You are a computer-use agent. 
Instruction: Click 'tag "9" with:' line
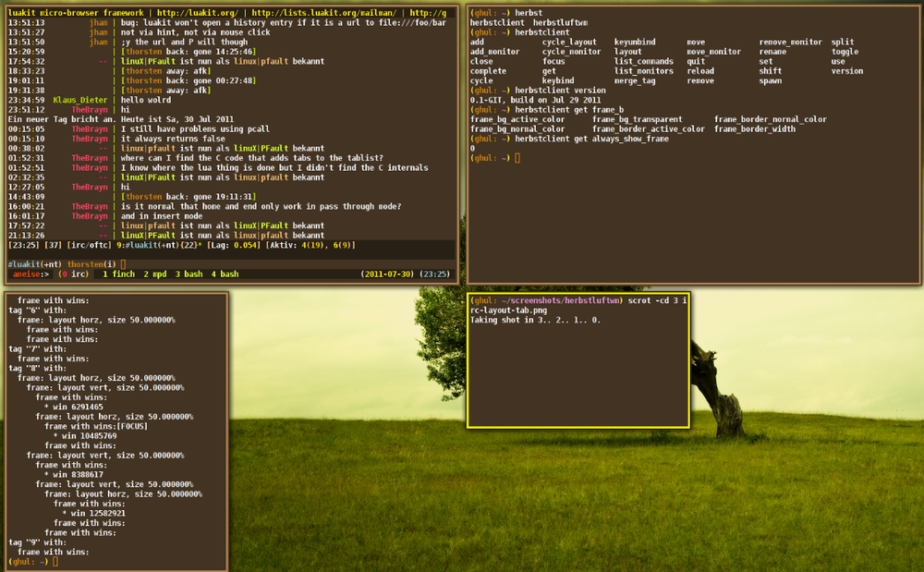(37, 542)
